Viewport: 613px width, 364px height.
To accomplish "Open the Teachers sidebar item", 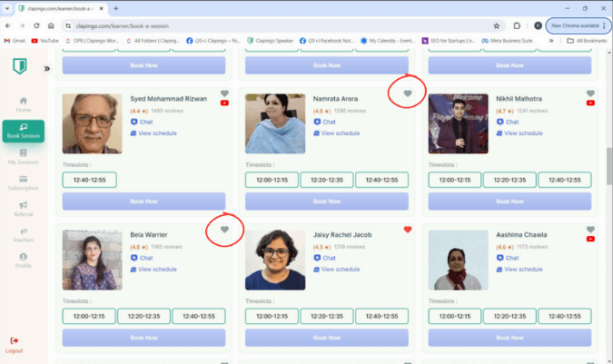I will click(x=23, y=234).
